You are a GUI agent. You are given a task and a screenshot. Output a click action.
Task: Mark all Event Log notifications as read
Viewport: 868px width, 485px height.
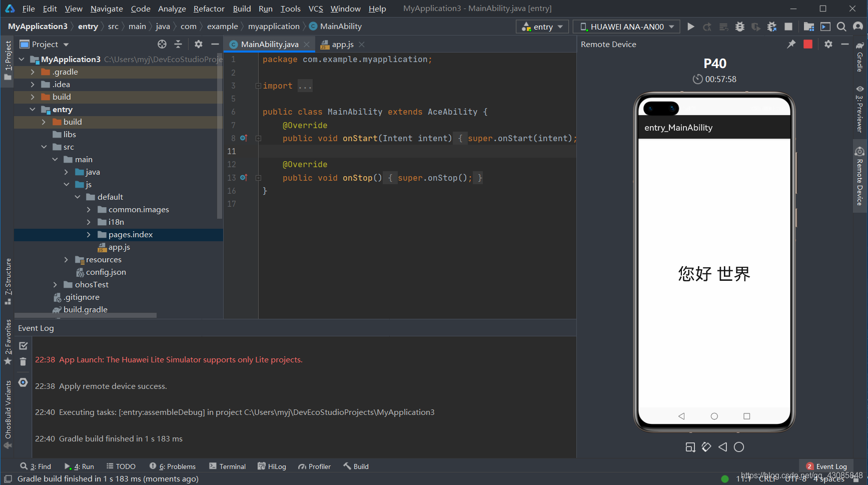(x=23, y=345)
